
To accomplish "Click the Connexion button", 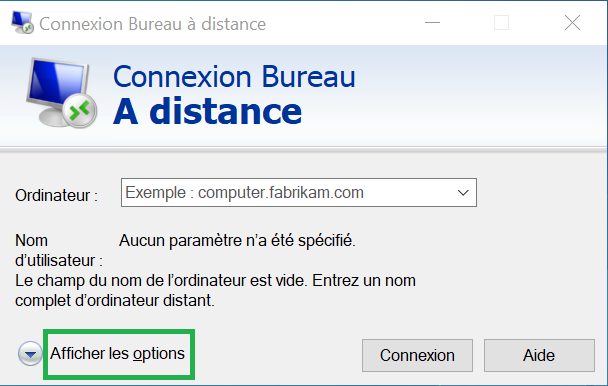I will pos(417,355).
